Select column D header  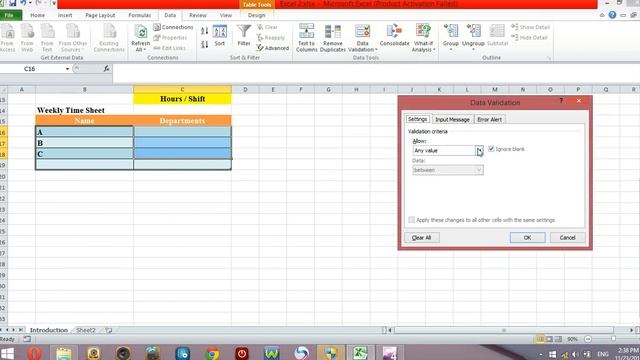click(245, 89)
